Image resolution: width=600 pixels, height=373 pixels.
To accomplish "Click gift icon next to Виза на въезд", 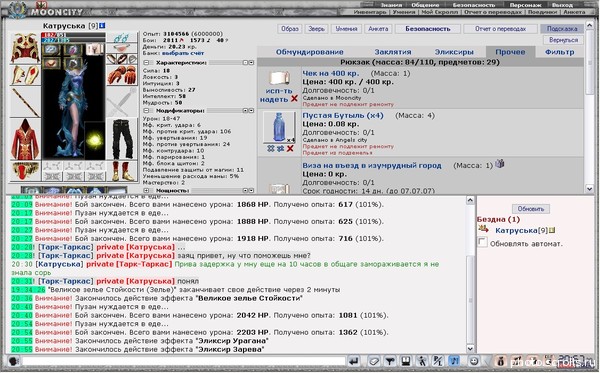I will (x=499, y=164).
